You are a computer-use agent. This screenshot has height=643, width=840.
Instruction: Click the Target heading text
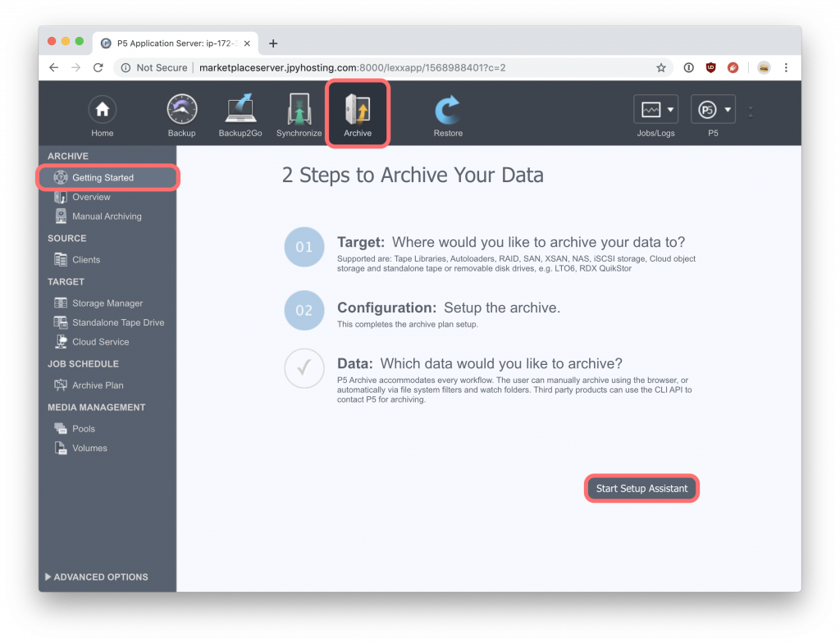[x=361, y=242]
